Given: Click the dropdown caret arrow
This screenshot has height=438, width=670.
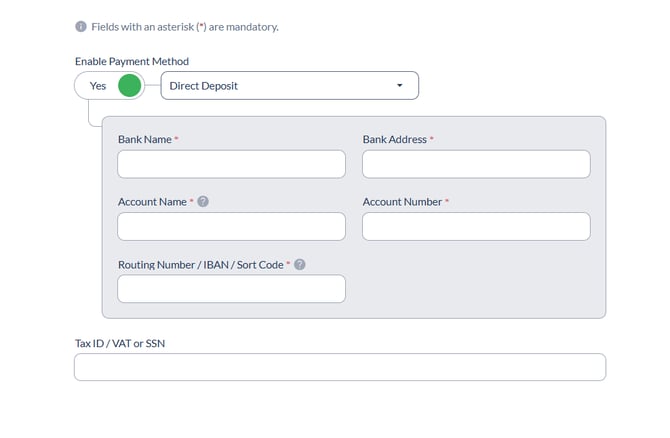Looking at the screenshot, I should point(400,85).
